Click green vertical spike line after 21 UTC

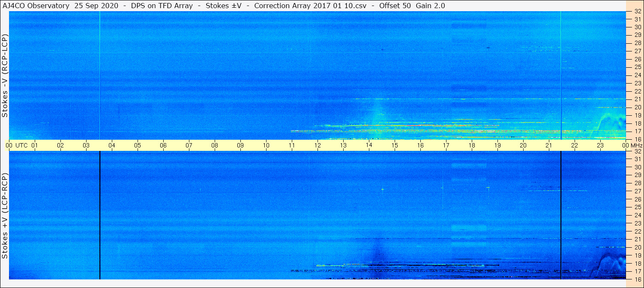[560, 75]
